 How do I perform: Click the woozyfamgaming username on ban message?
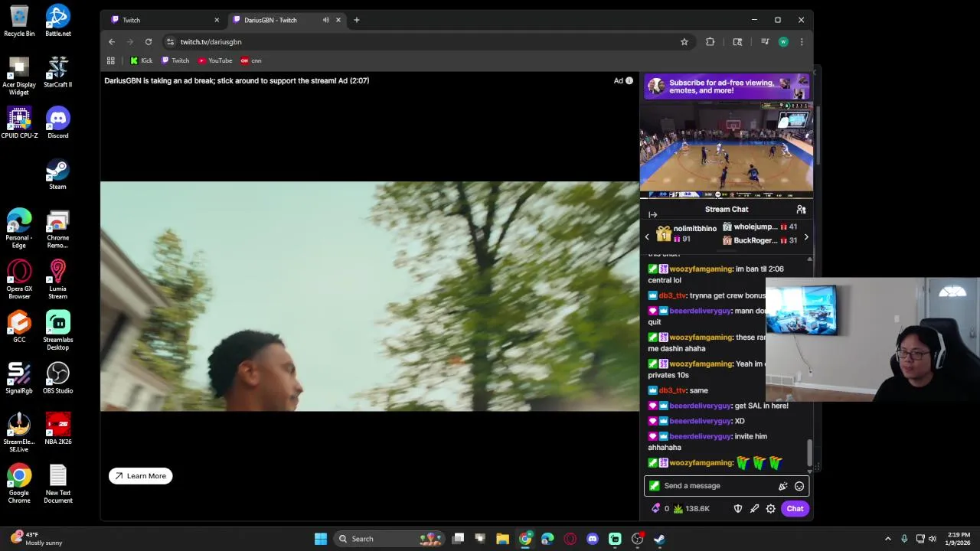pos(701,269)
